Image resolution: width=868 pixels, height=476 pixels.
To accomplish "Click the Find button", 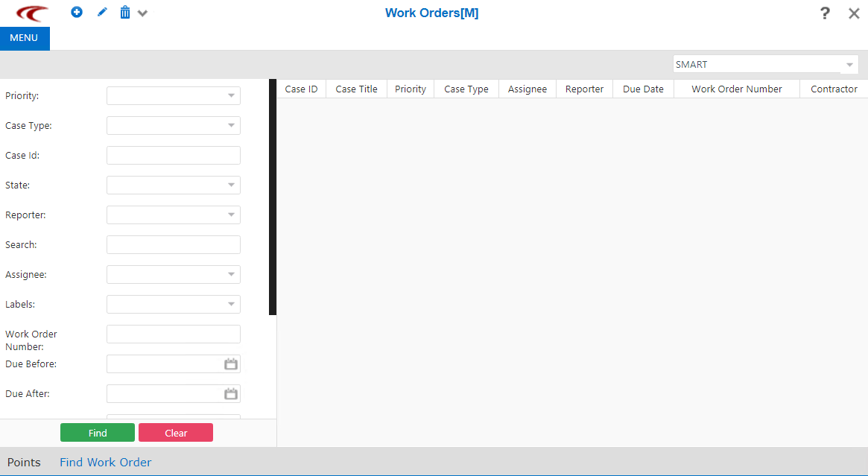I will 97,432.
